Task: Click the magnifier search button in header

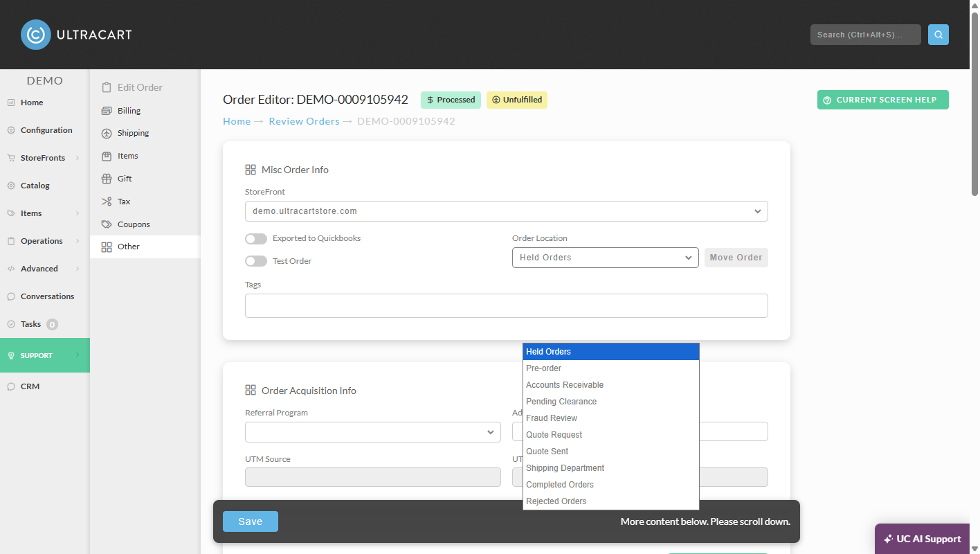Action: coord(938,35)
